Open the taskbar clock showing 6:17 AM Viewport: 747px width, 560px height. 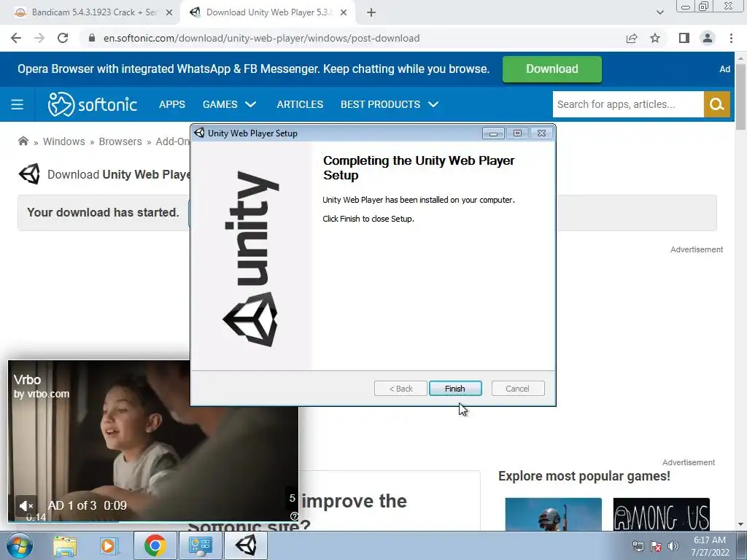coord(710,546)
